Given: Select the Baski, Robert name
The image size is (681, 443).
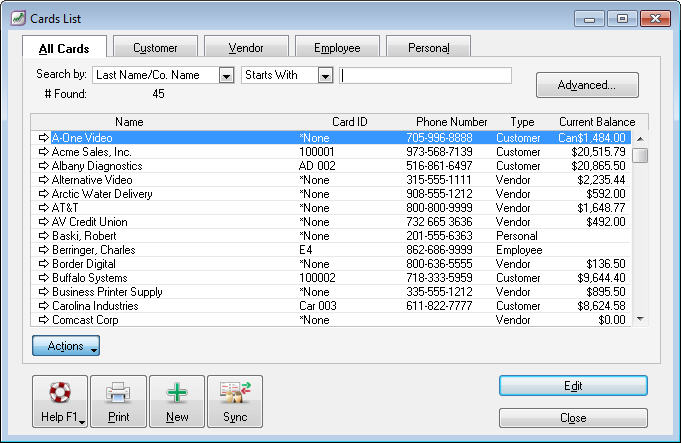Looking at the screenshot, I should (84, 235).
